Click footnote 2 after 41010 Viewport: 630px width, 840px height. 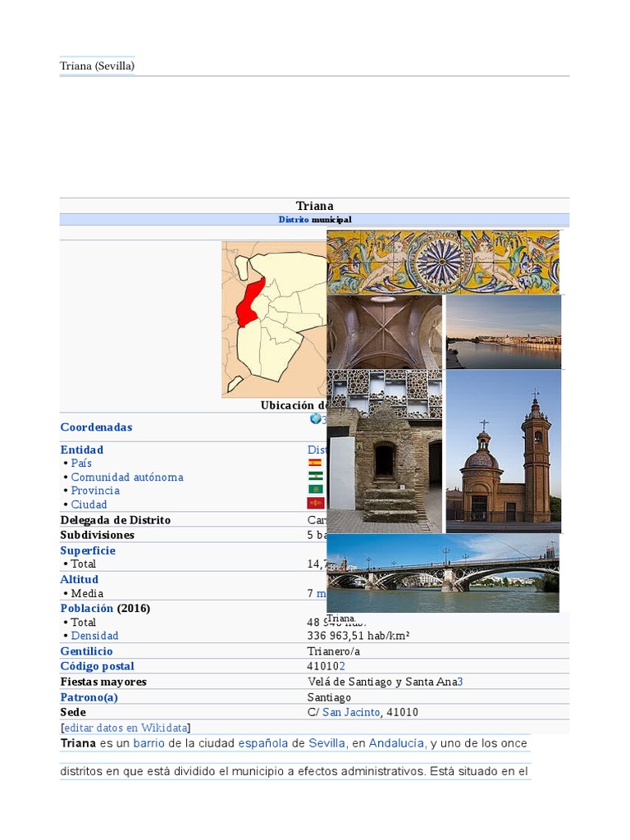point(342,666)
